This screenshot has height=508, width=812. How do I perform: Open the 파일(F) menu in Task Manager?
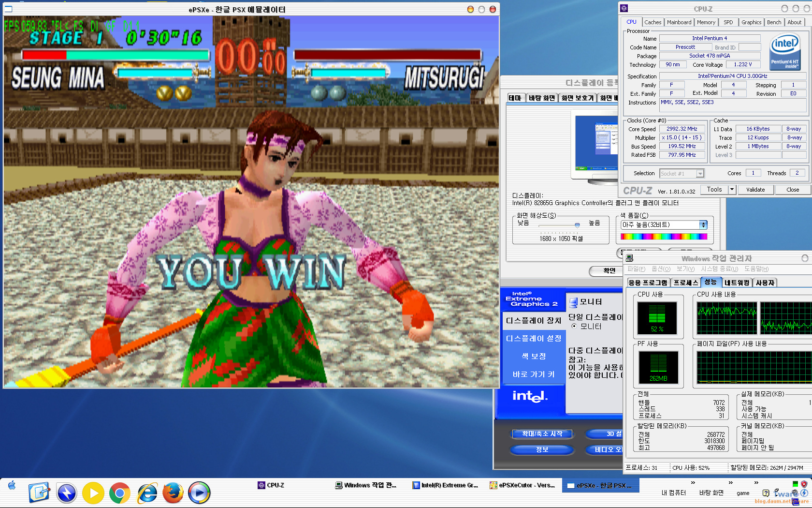637,269
